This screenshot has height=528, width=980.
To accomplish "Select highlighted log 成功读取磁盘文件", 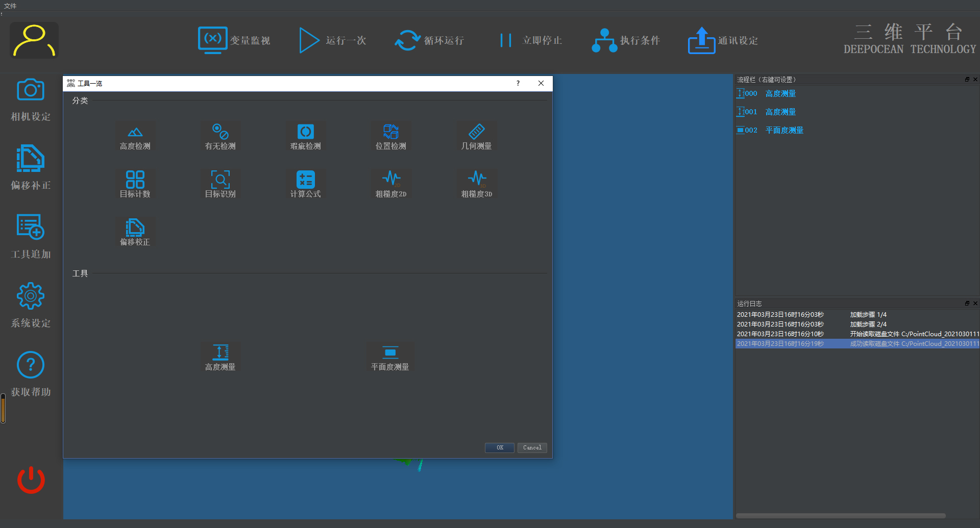I will (857, 344).
